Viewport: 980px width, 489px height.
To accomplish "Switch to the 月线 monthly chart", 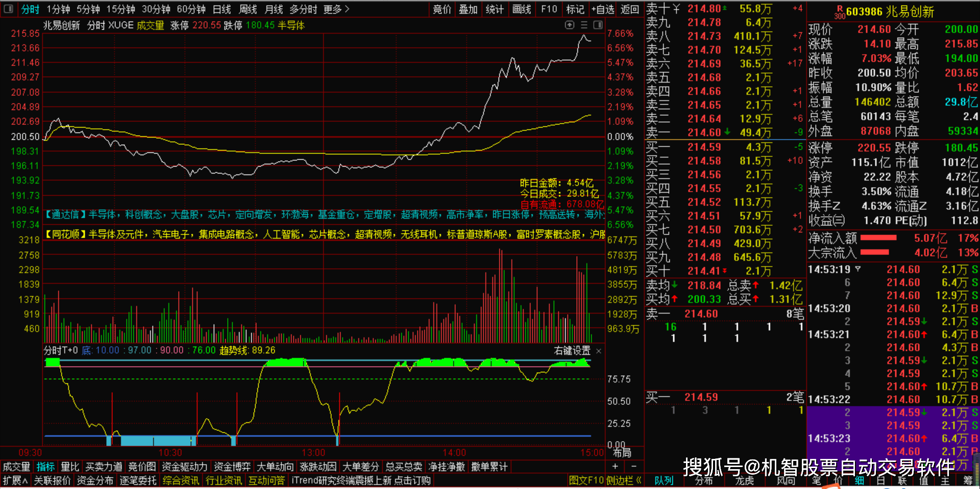I will click(274, 9).
